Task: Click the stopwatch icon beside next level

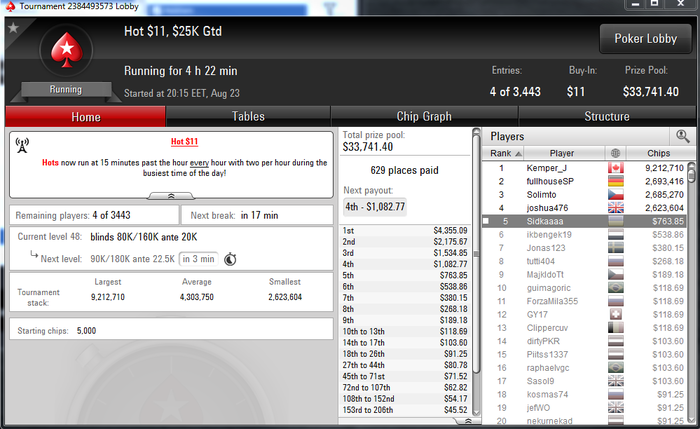Action: pyautogui.click(x=230, y=259)
